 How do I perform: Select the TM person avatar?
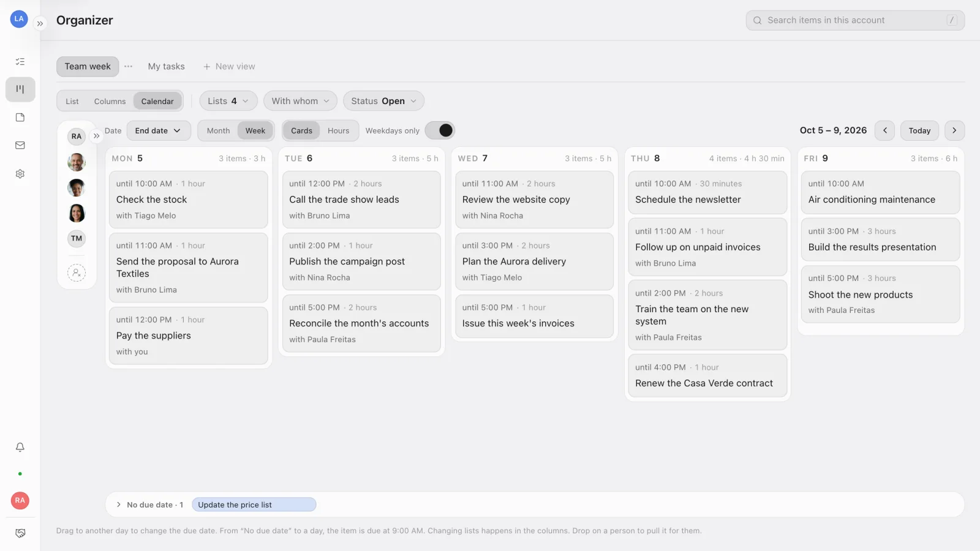[x=77, y=239]
